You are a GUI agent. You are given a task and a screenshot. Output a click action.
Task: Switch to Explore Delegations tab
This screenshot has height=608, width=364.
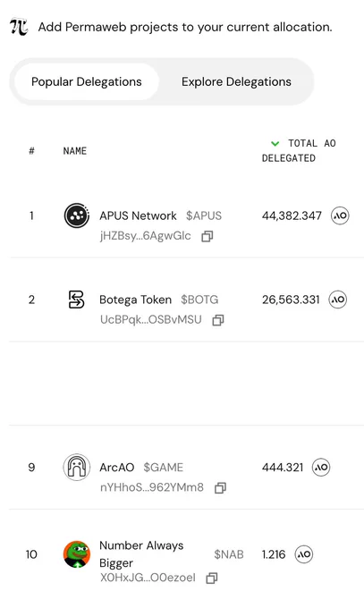[x=236, y=82]
